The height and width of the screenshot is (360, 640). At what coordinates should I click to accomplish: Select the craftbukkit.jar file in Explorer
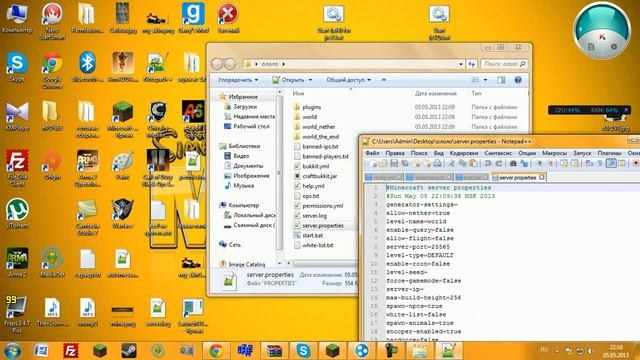click(x=316, y=176)
